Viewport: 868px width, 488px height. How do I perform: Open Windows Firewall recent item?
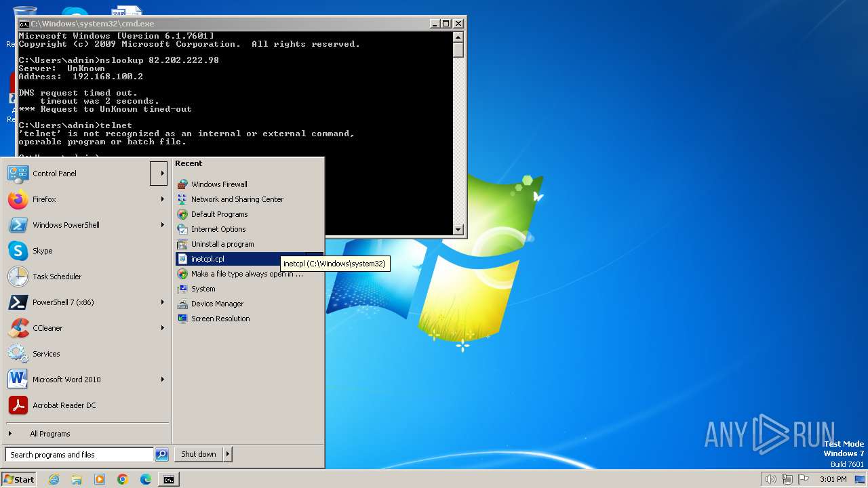pos(248,184)
